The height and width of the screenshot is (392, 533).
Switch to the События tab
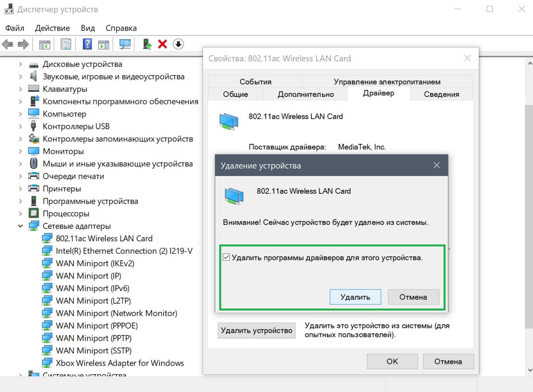tap(256, 81)
